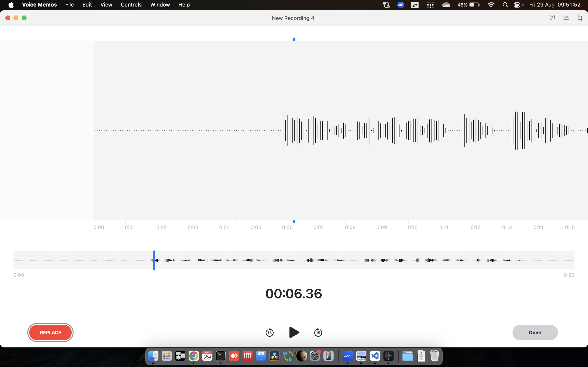Open Control Center in menu bar

(x=517, y=5)
